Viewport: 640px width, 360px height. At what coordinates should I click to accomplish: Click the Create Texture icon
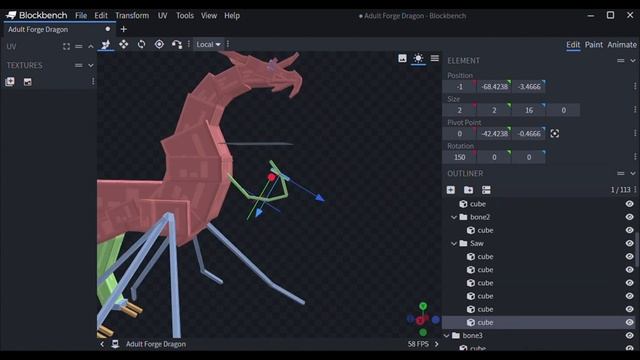click(28, 82)
